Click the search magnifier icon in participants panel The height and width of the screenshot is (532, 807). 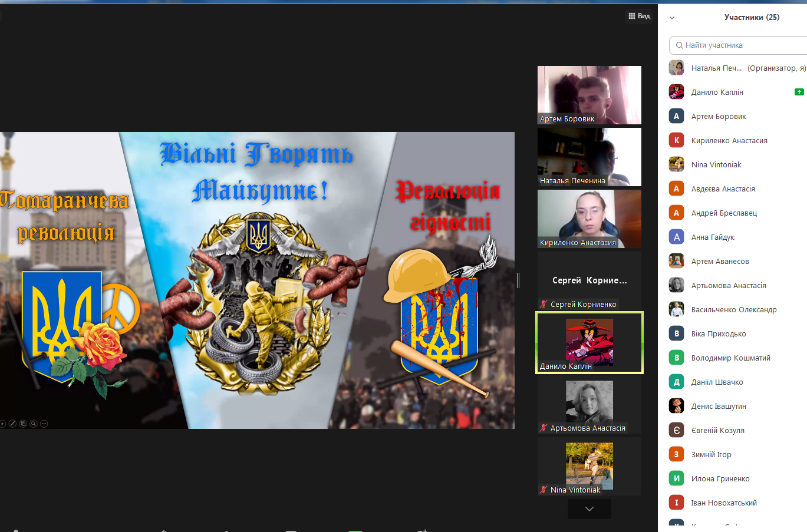[x=679, y=45]
